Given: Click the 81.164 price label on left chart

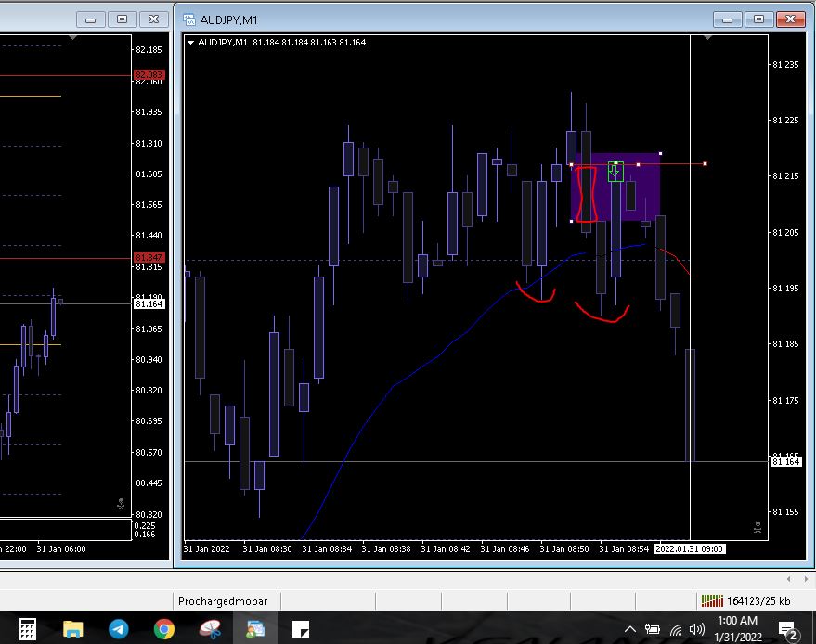Looking at the screenshot, I should coord(149,303).
